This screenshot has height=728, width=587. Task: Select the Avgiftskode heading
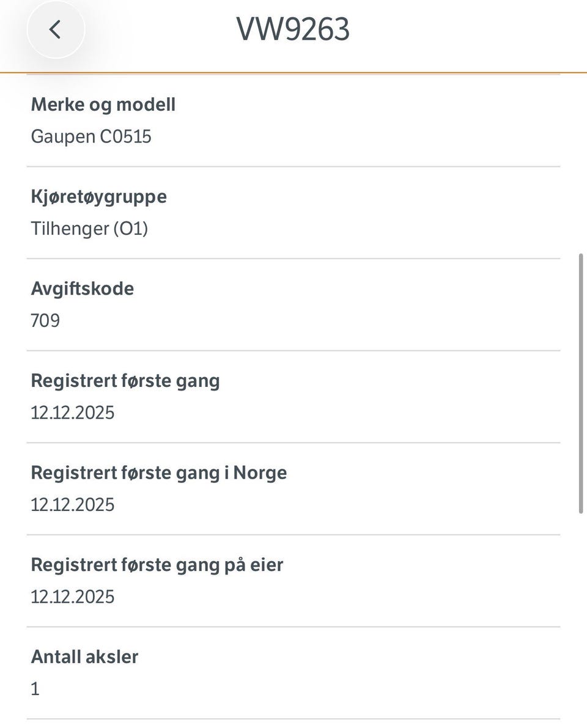point(82,289)
